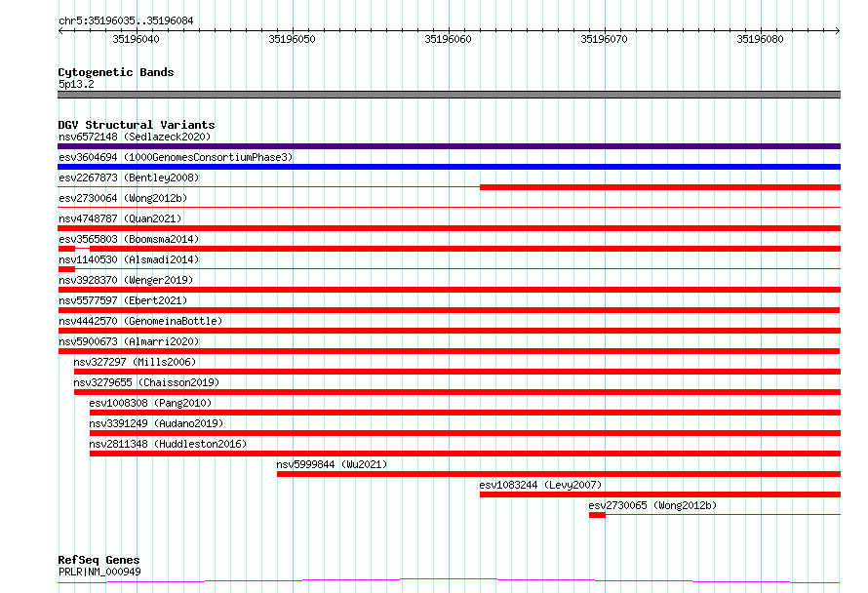Viewport: 868px width, 593px height.
Task: Open esv3565803 (Boomsma2014) variant entry
Action: (x=129, y=239)
